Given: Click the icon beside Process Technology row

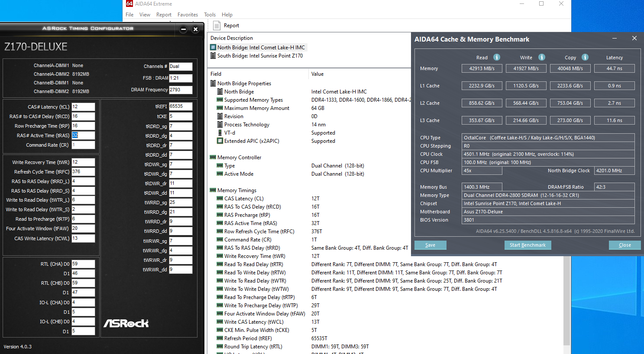Looking at the screenshot, I should 220,125.
